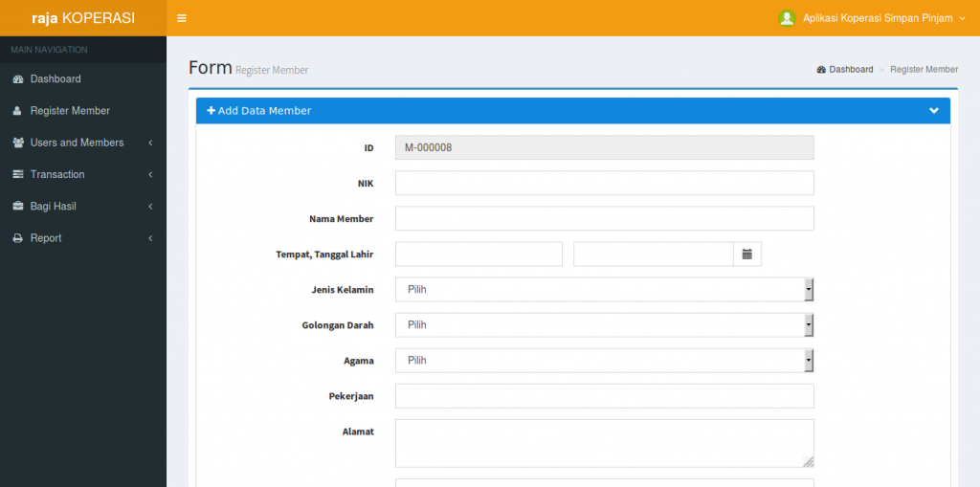
Task: Open the date picker calendar icon
Action: click(x=746, y=255)
